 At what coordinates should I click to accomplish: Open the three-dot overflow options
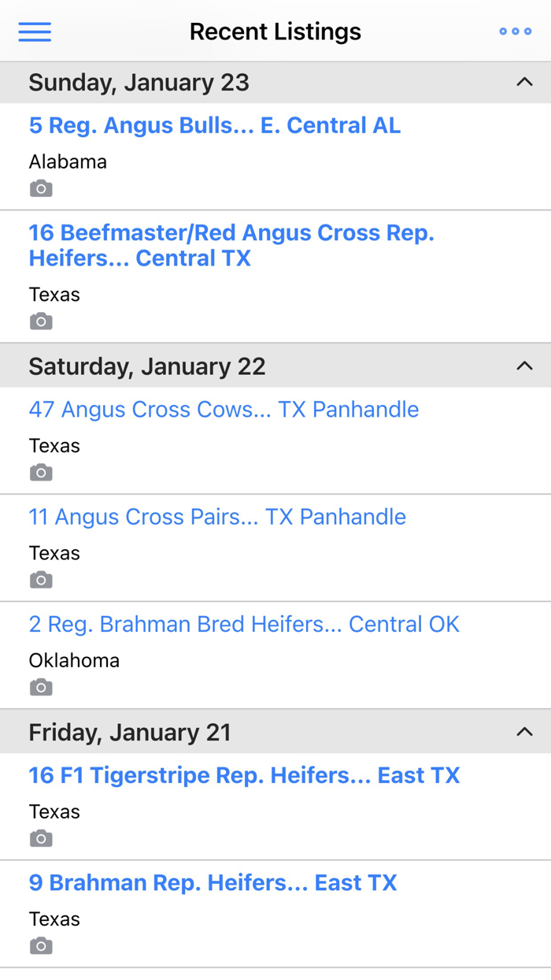[516, 32]
